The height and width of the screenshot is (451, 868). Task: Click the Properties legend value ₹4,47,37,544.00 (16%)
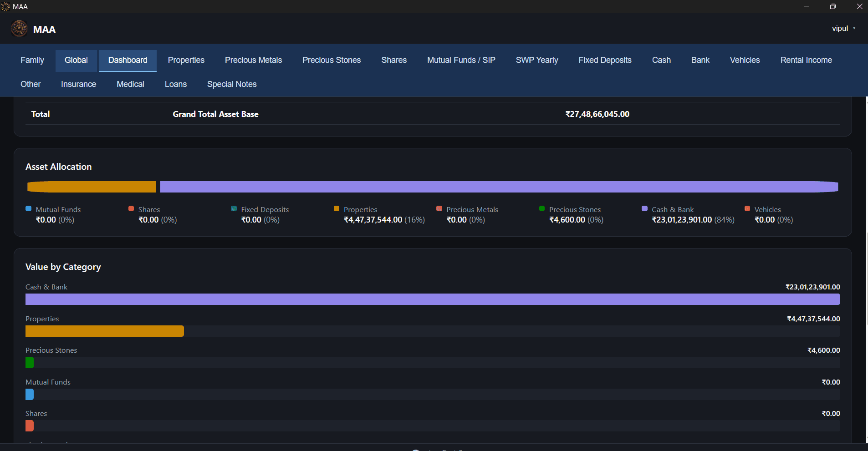tap(384, 220)
